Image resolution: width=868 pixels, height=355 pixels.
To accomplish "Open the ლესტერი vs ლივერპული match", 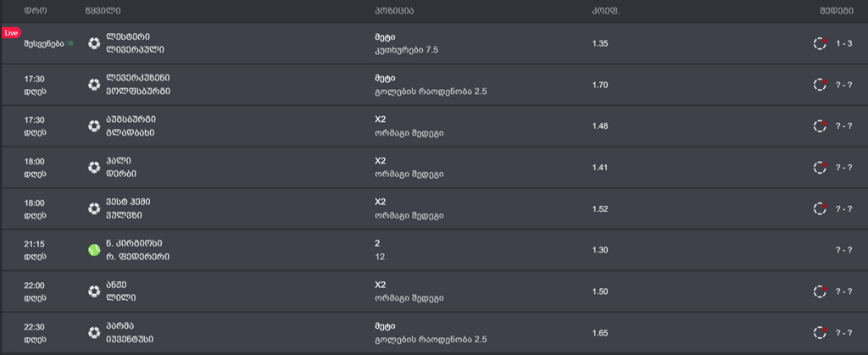I will point(135,43).
